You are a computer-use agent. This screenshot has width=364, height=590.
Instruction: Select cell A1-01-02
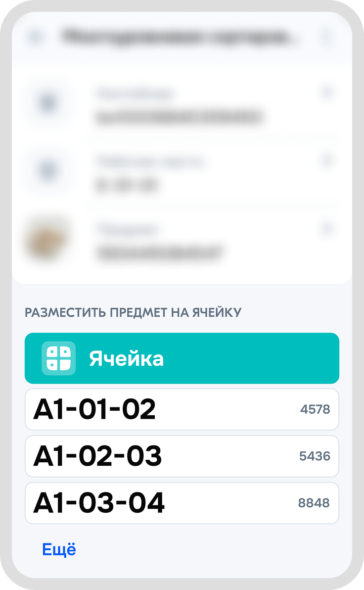[x=94, y=409]
